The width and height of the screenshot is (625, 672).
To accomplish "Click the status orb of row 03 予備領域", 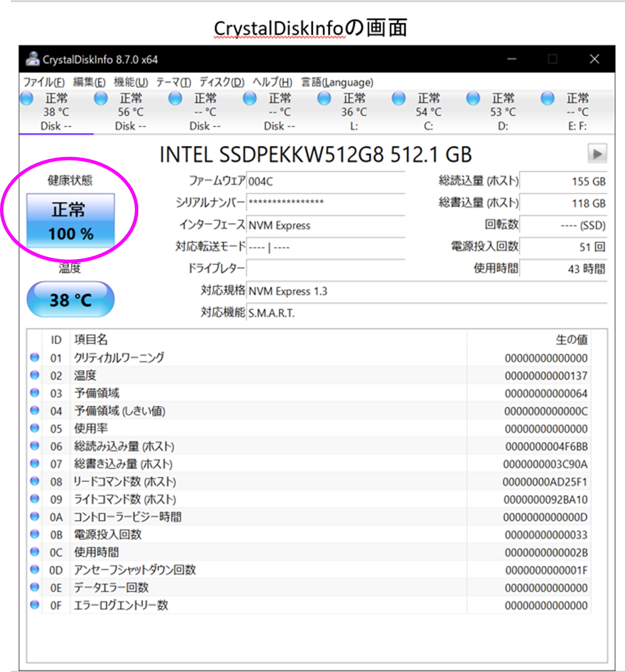I will (x=35, y=393).
